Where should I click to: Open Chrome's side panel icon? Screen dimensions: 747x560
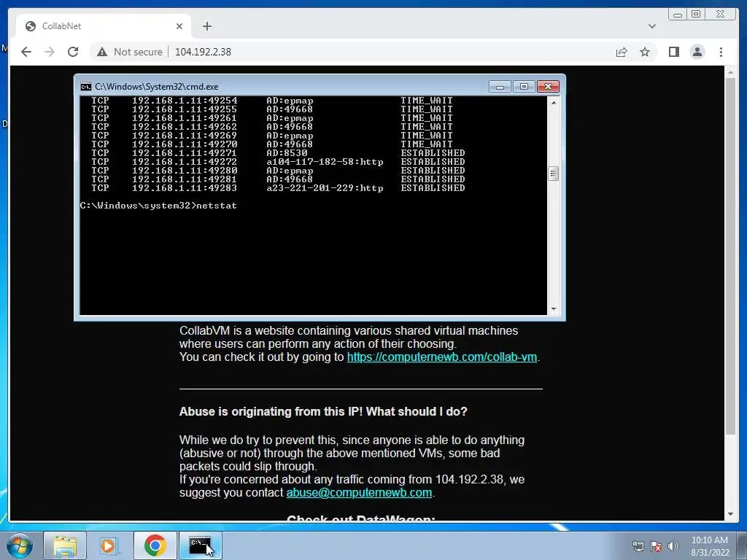pos(673,52)
